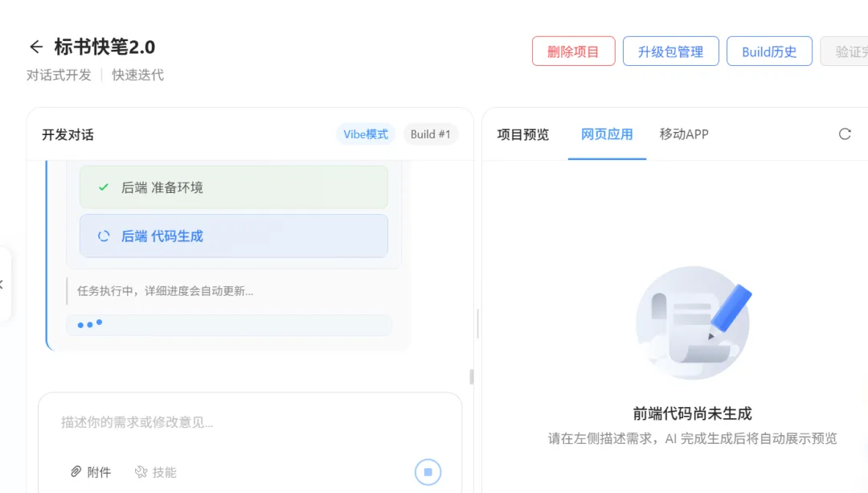Select the 后端 代码生成 step

[x=234, y=236]
